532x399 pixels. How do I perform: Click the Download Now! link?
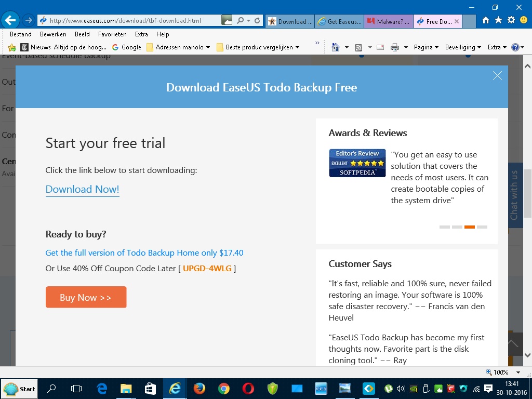83,189
